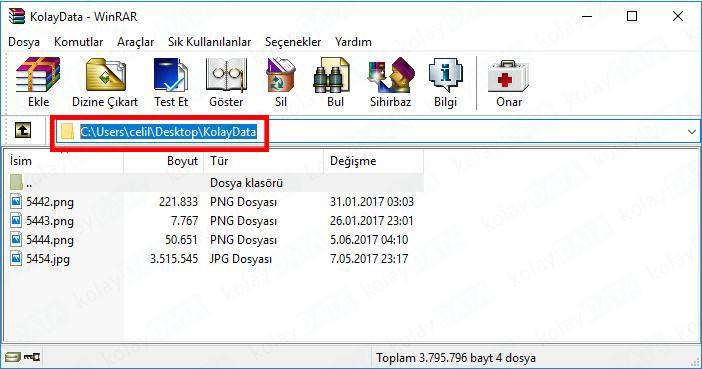This screenshot has height=369, width=702.
Task: Run Test Et on the archive
Action: point(171,75)
